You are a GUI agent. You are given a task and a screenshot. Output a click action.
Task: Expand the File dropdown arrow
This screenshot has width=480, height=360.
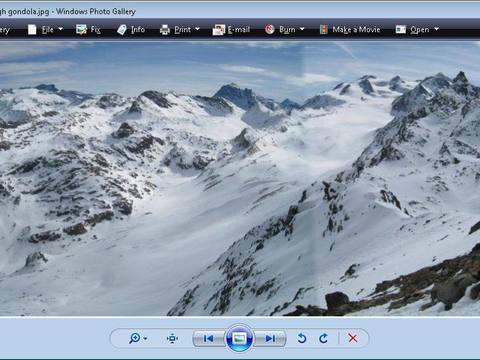[x=61, y=29]
